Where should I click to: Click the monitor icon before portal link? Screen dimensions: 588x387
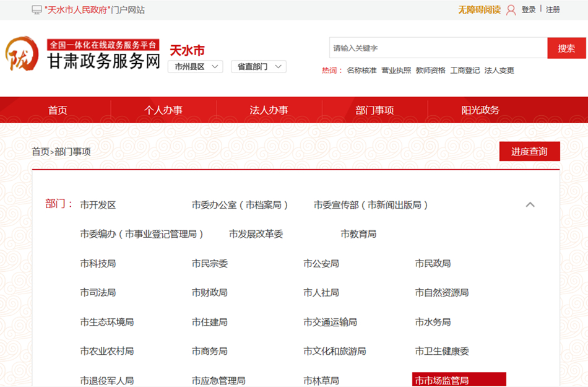point(37,10)
